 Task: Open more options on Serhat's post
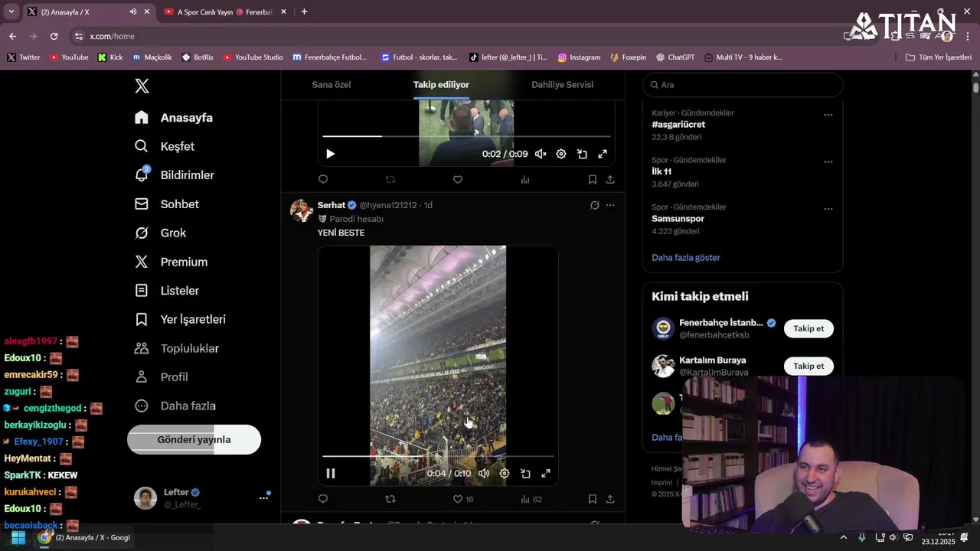(x=610, y=205)
